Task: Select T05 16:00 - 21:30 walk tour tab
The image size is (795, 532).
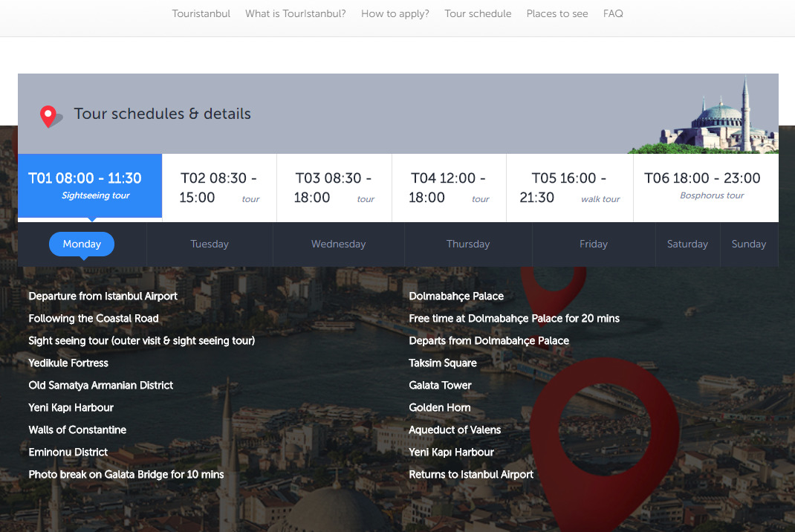Action: tap(570, 188)
